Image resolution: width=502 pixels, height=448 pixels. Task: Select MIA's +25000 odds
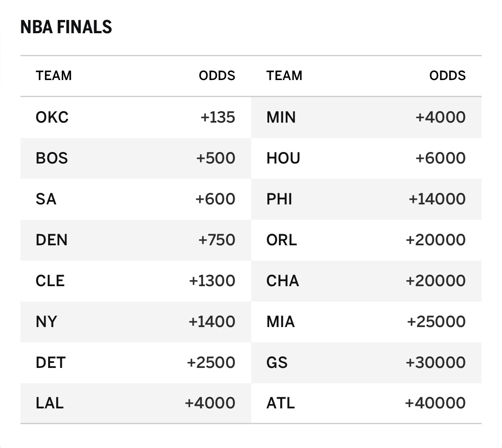pyautogui.click(x=436, y=322)
